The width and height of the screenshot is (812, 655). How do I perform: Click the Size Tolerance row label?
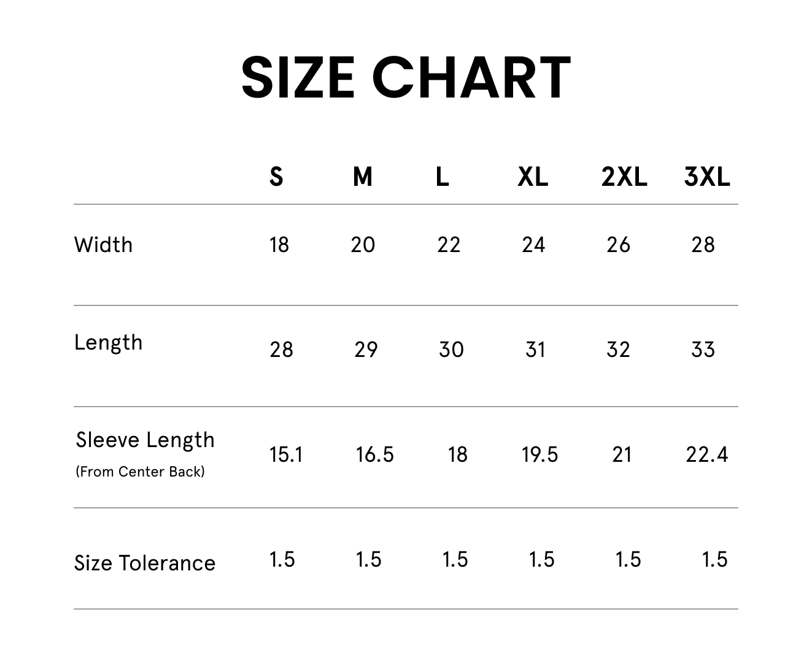[x=145, y=563]
